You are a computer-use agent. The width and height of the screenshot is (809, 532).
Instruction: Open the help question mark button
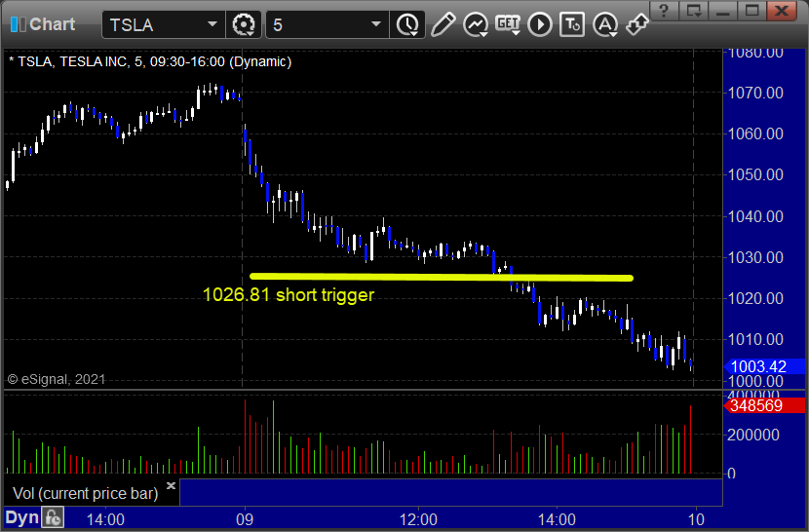click(664, 11)
